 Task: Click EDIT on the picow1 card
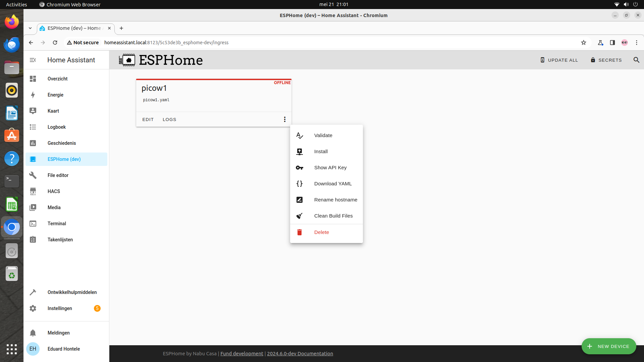point(148,119)
